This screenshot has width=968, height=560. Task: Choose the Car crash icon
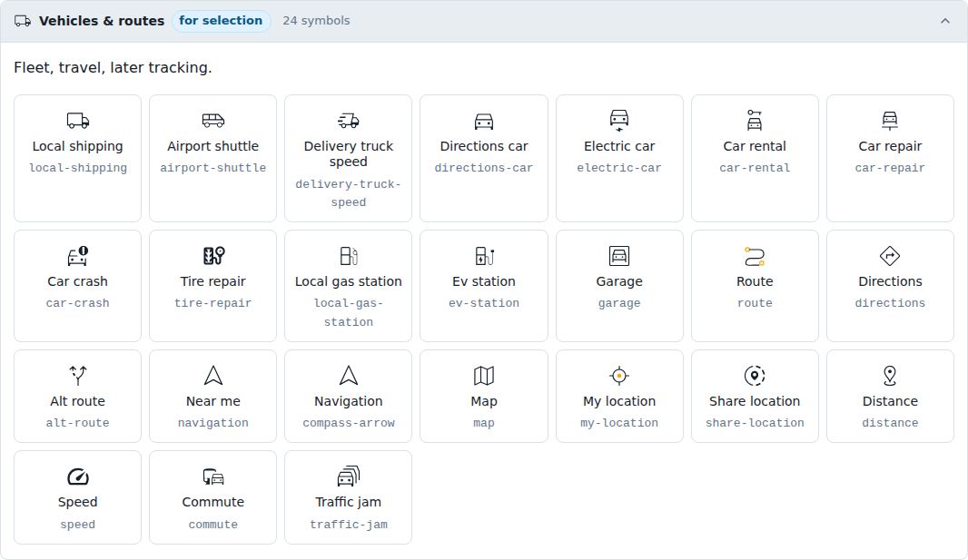click(78, 255)
